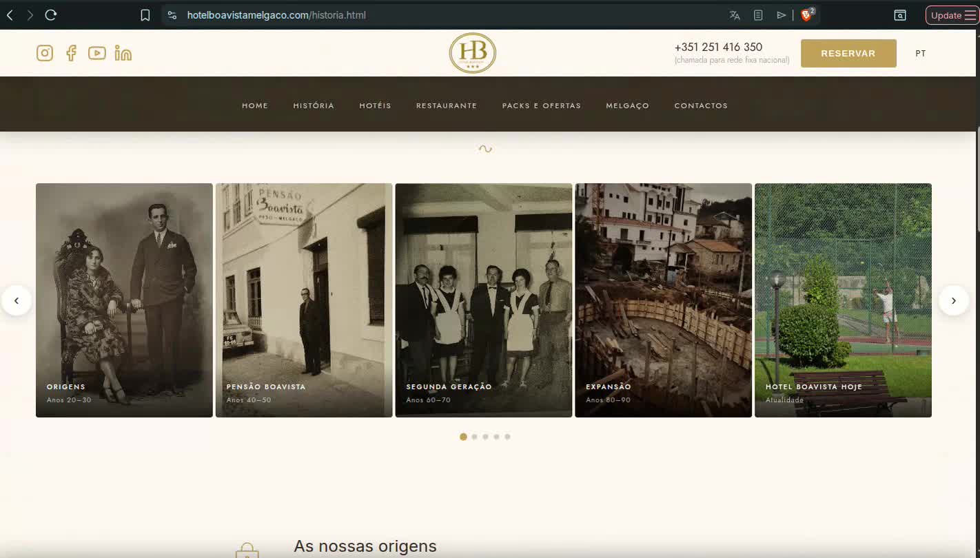
Task: Open the Segunda Geração photo card
Action: click(484, 300)
